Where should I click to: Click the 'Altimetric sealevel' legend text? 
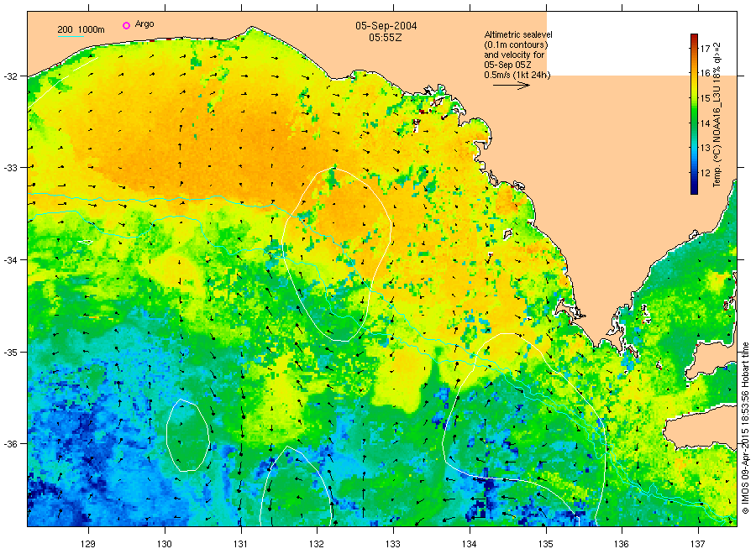518,34
